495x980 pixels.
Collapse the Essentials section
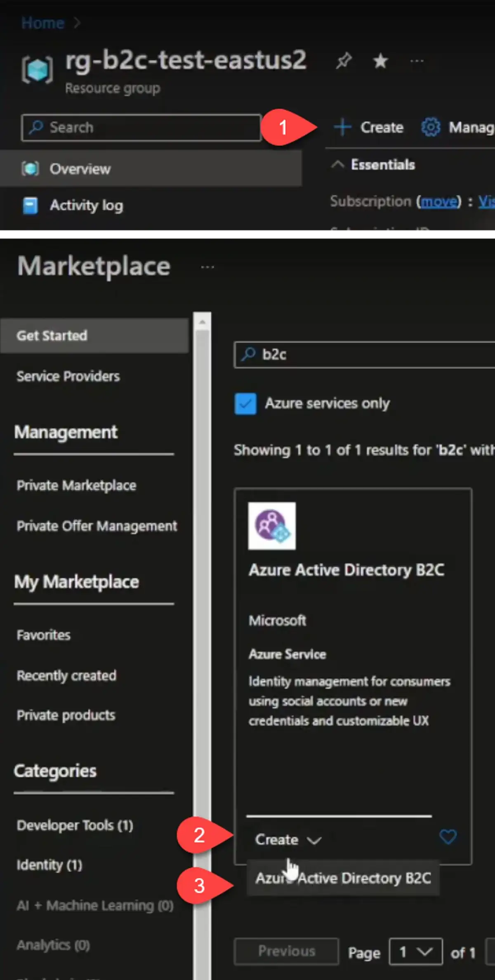(x=337, y=165)
